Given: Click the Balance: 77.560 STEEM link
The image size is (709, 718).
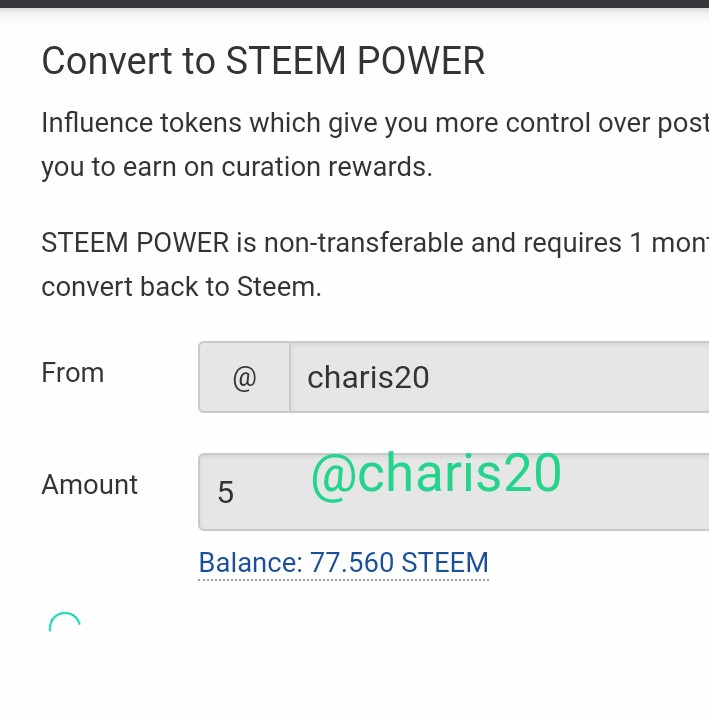Looking at the screenshot, I should (343, 562).
